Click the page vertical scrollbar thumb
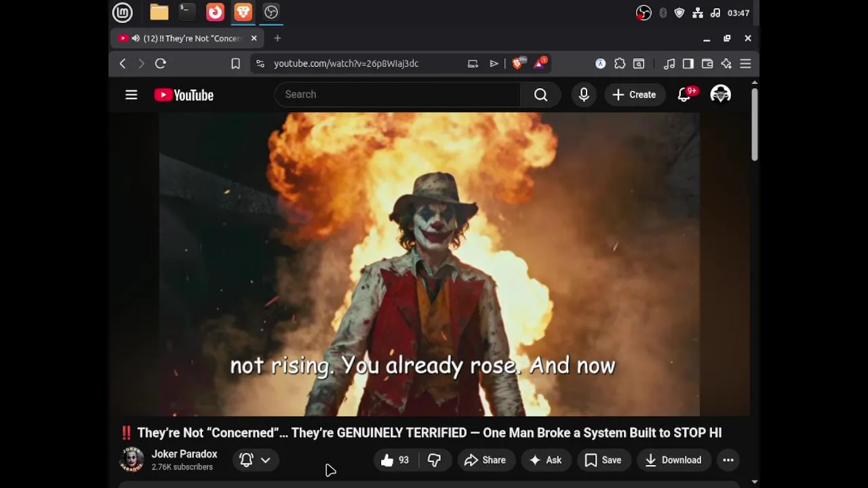 pos(754,124)
